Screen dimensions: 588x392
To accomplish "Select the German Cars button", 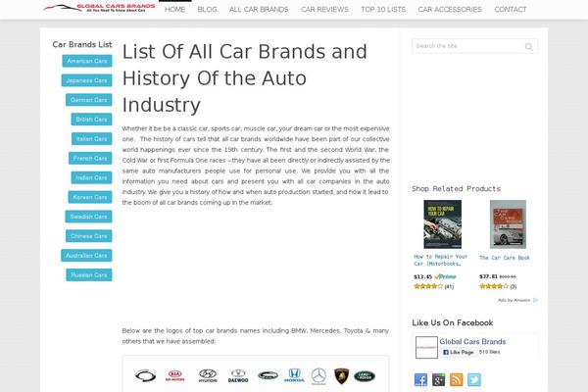I will (89, 100).
